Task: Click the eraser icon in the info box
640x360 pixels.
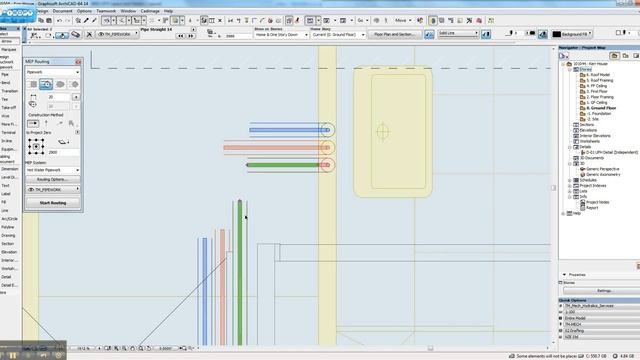Action: pyautogui.click(x=75, y=35)
